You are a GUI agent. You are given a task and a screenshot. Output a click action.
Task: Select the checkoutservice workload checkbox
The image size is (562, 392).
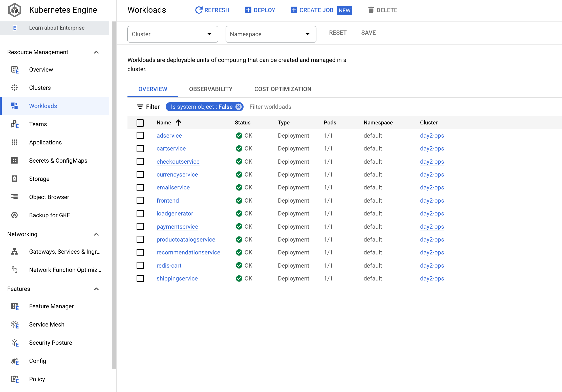coord(140,161)
